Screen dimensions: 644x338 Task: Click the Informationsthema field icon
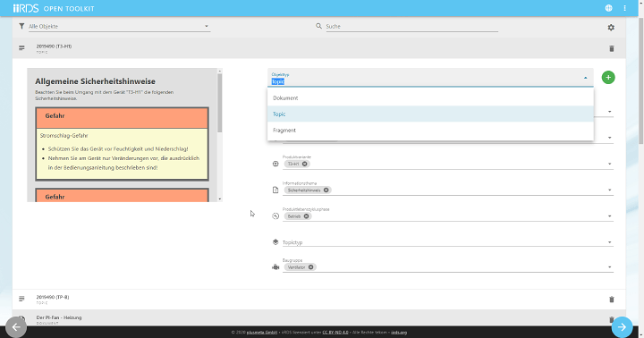[275, 190]
